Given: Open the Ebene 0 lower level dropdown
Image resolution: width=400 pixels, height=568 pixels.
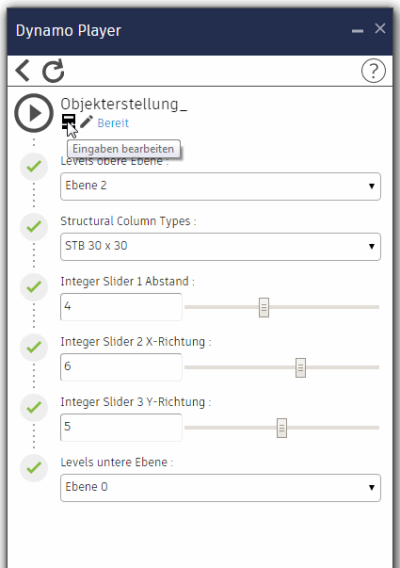Looking at the screenshot, I should (220, 488).
